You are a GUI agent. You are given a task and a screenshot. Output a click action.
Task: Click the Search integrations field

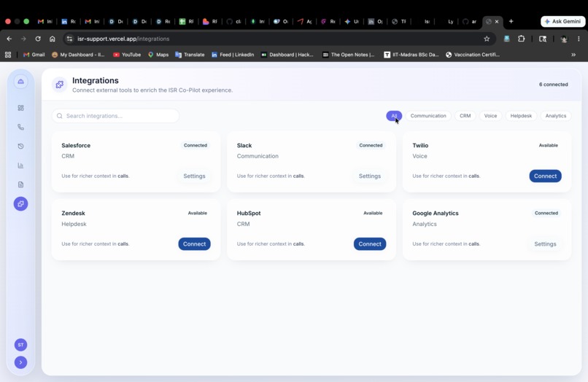coord(115,116)
